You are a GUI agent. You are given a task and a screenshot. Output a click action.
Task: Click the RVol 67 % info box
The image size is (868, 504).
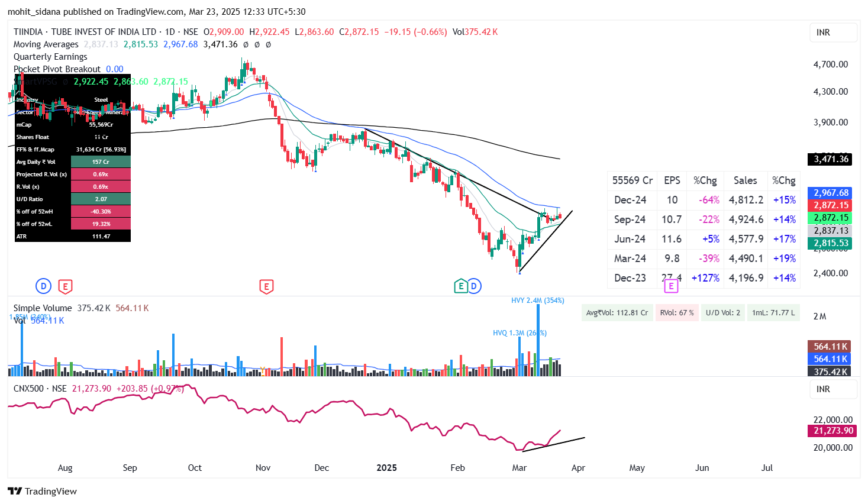677,313
